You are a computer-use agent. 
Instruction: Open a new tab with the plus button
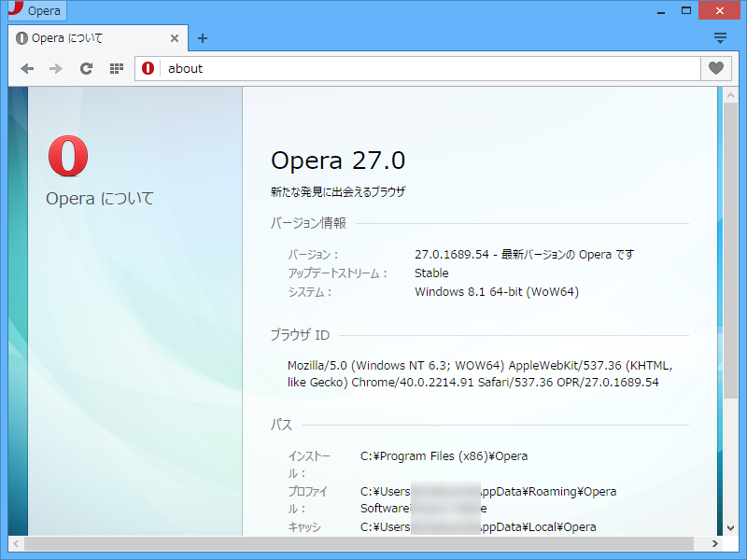pos(203,38)
